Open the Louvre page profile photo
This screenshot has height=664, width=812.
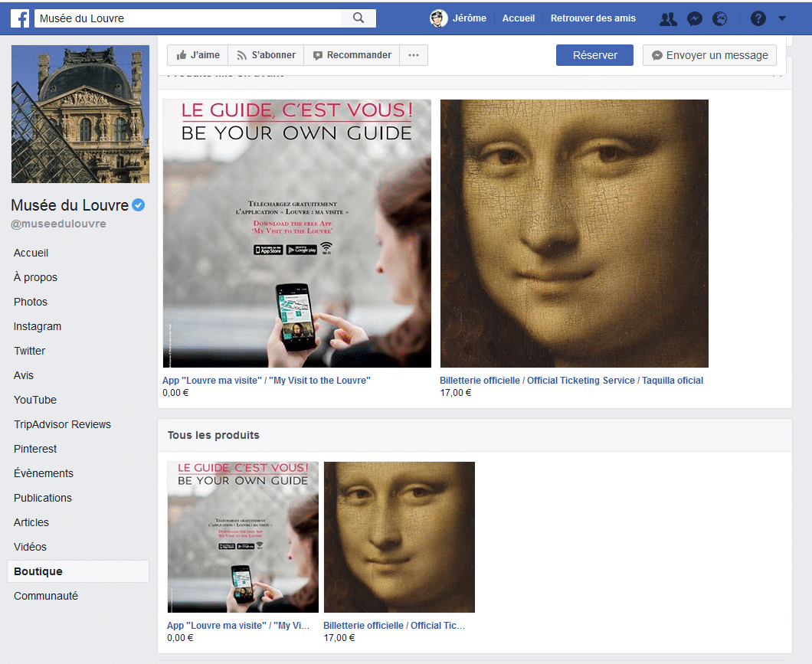click(80, 114)
